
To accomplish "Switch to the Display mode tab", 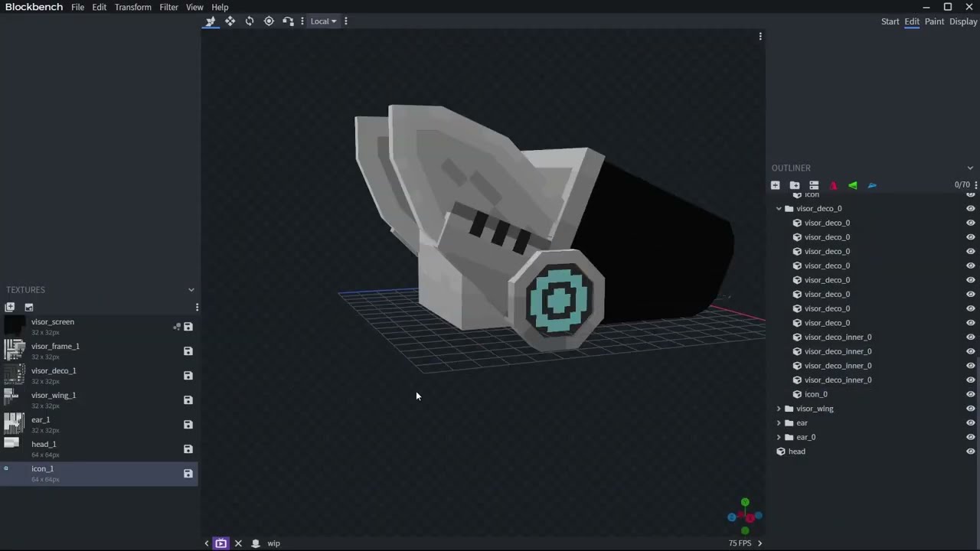I will pos(963,21).
